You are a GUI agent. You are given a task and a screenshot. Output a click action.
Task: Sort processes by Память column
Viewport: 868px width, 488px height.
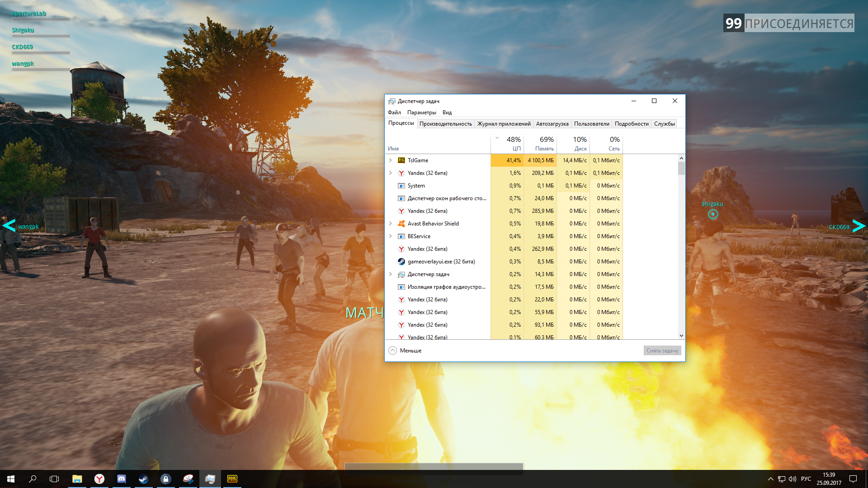coord(540,144)
